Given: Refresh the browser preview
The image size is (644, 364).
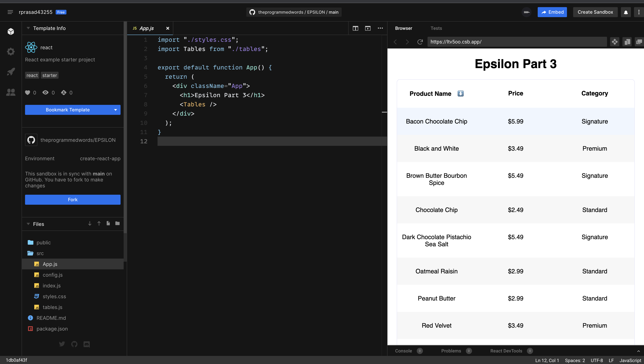Looking at the screenshot, I should point(420,42).
